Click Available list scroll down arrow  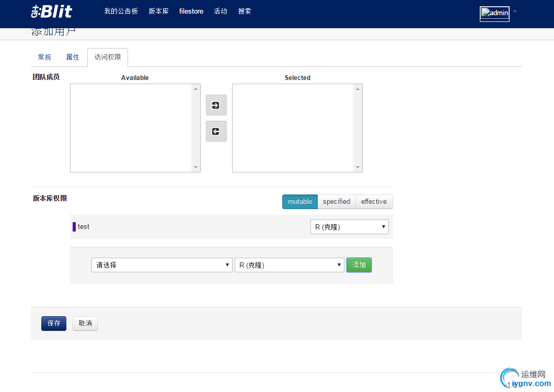(196, 167)
